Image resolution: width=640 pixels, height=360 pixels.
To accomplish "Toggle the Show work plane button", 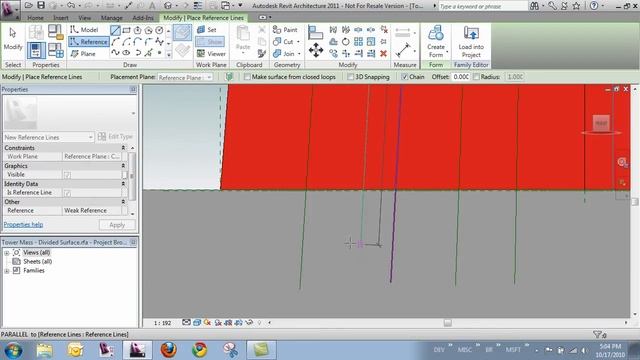I will (x=210, y=42).
